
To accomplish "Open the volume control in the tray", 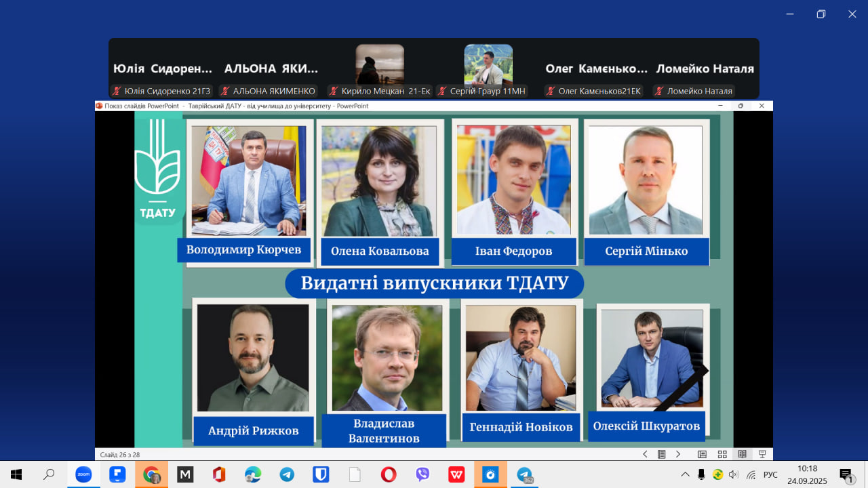I will pyautogui.click(x=734, y=474).
